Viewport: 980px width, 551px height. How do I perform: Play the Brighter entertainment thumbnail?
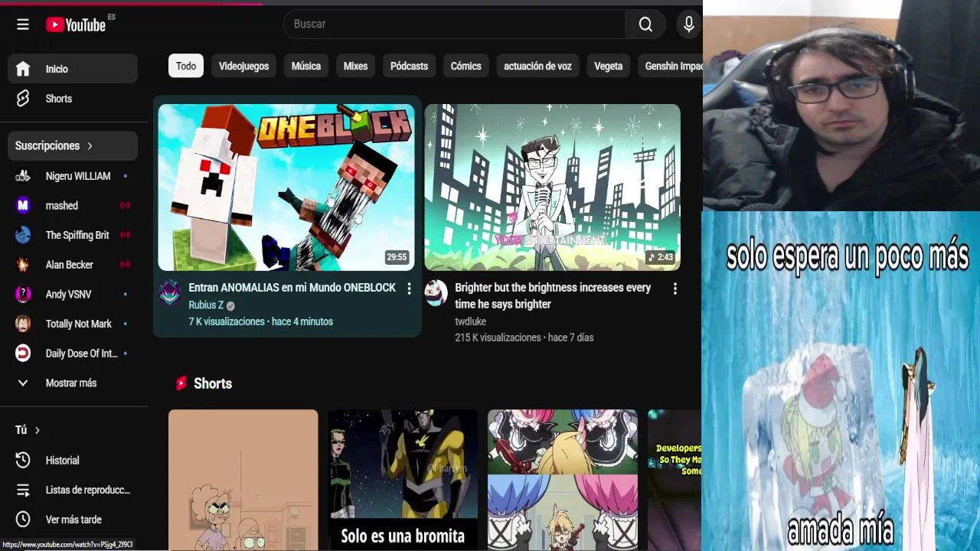pyautogui.click(x=552, y=187)
